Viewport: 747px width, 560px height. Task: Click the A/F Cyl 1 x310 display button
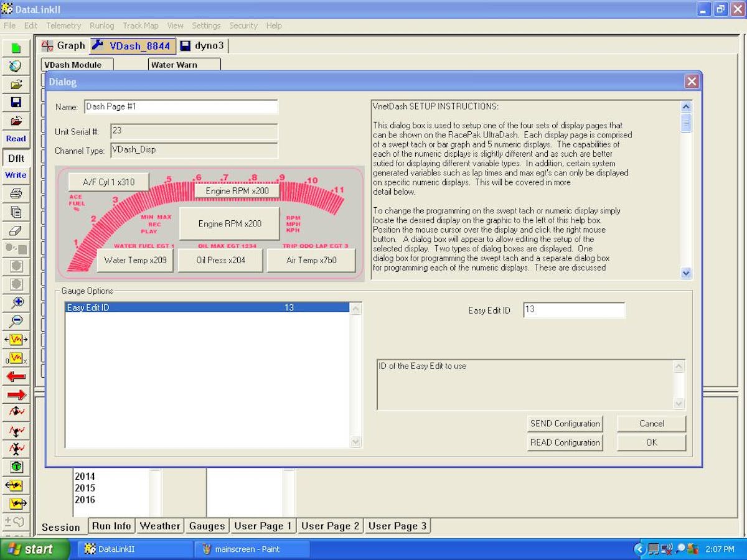(x=108, y=182)
